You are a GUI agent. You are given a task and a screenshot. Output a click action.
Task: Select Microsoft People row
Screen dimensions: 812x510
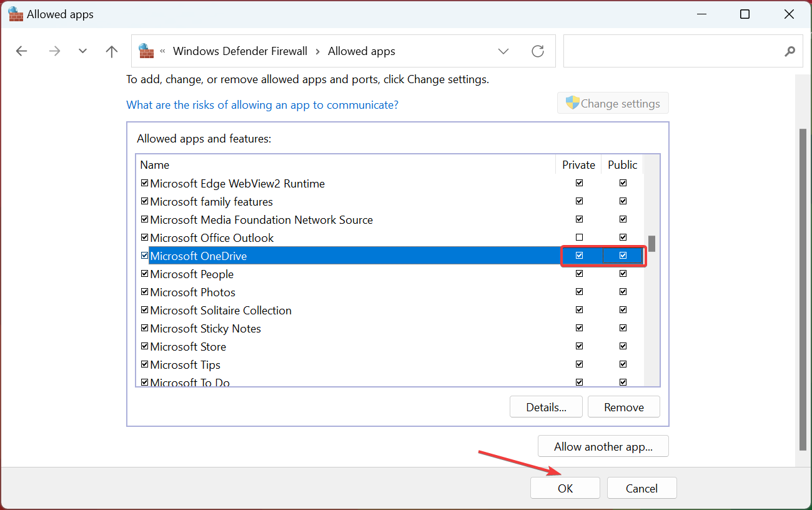[x=390, y=274]
